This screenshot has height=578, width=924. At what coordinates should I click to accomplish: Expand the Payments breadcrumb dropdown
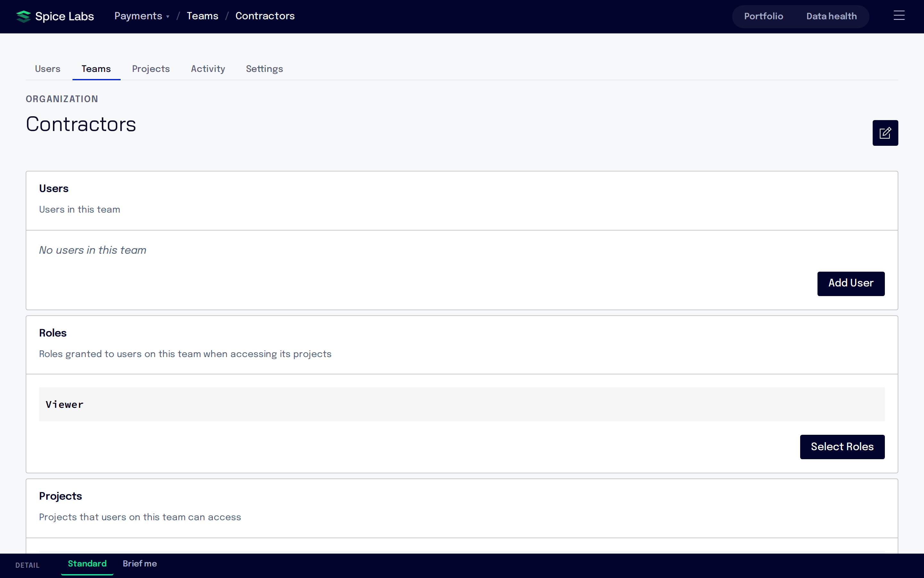point(142,16)
